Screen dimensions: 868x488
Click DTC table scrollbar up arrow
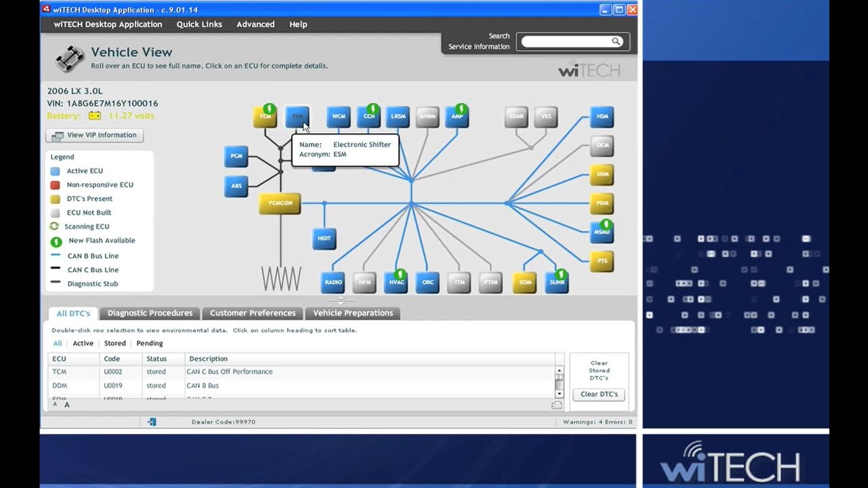(x=559, y=371)
